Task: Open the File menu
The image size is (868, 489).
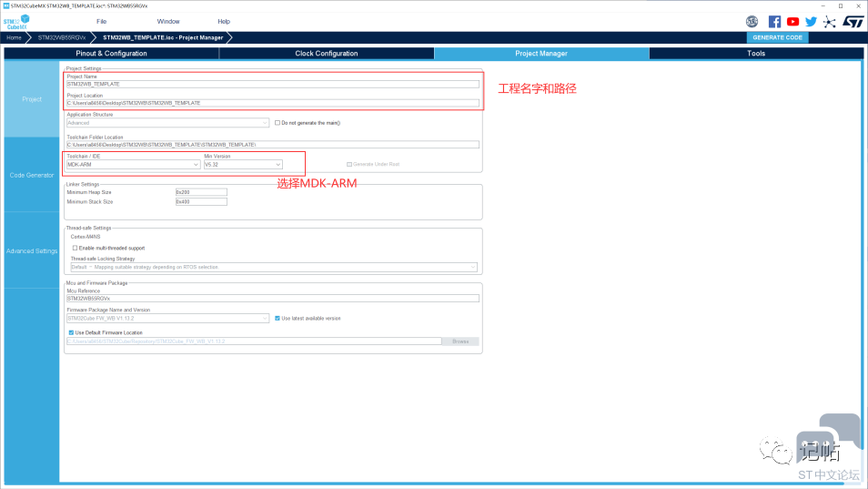Action: pos(101,21)
